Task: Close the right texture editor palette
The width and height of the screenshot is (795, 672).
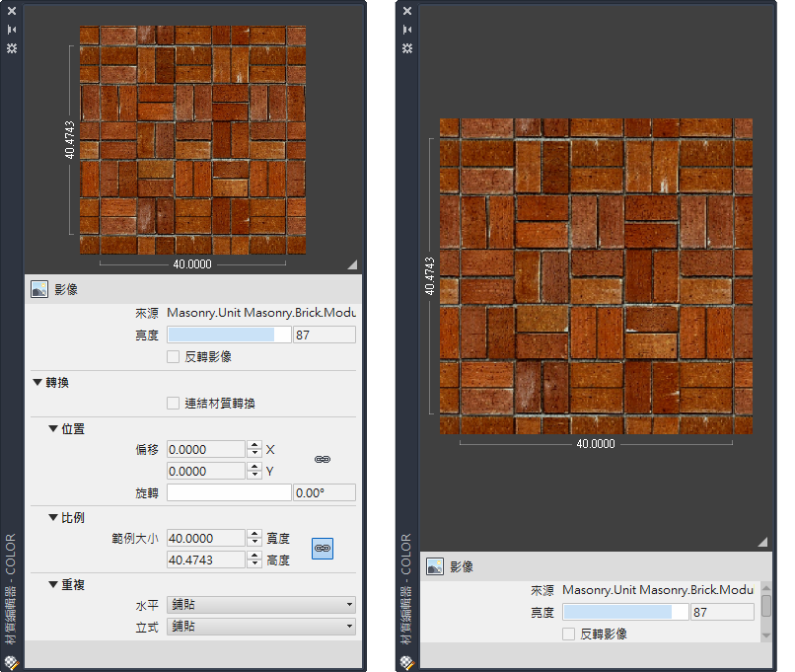Action: click(x=407, y=11)
